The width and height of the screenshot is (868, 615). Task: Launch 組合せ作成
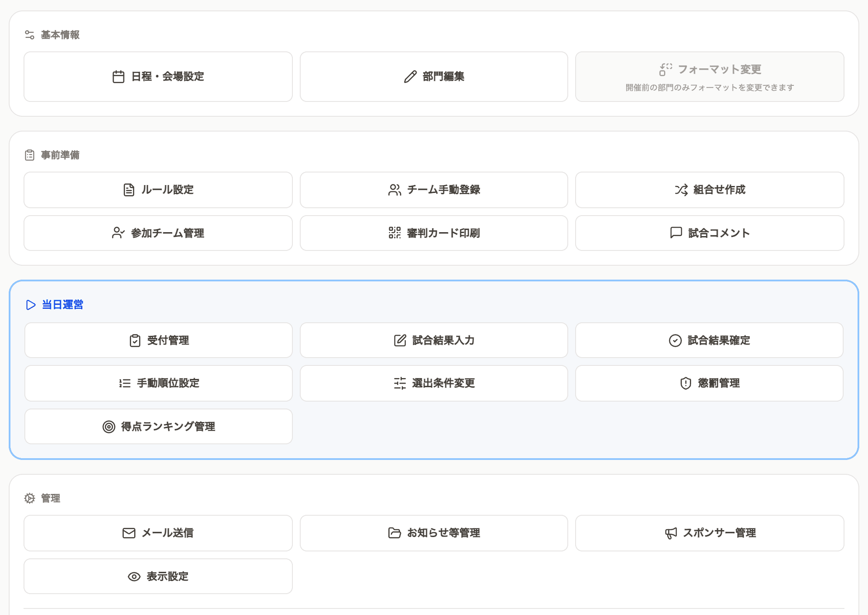coord(710,190)
